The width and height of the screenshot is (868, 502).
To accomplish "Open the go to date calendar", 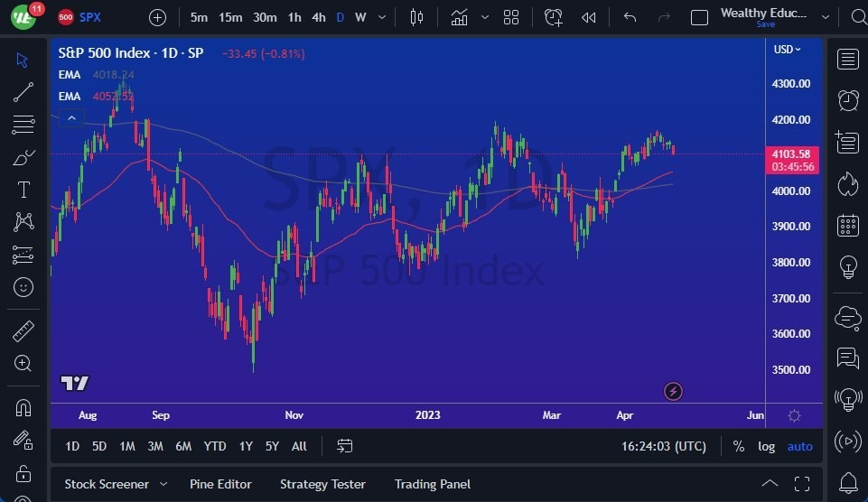I will [x=344, y=446].
